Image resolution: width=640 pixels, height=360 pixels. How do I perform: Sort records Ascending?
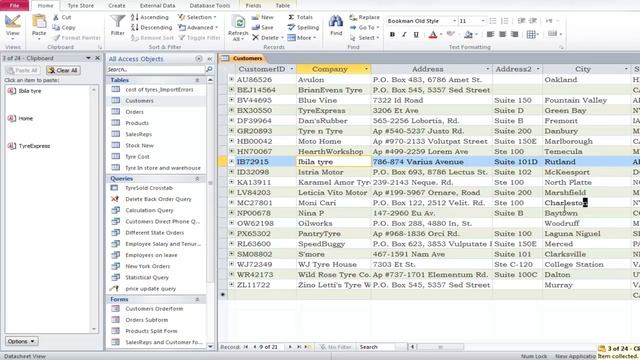150,17
